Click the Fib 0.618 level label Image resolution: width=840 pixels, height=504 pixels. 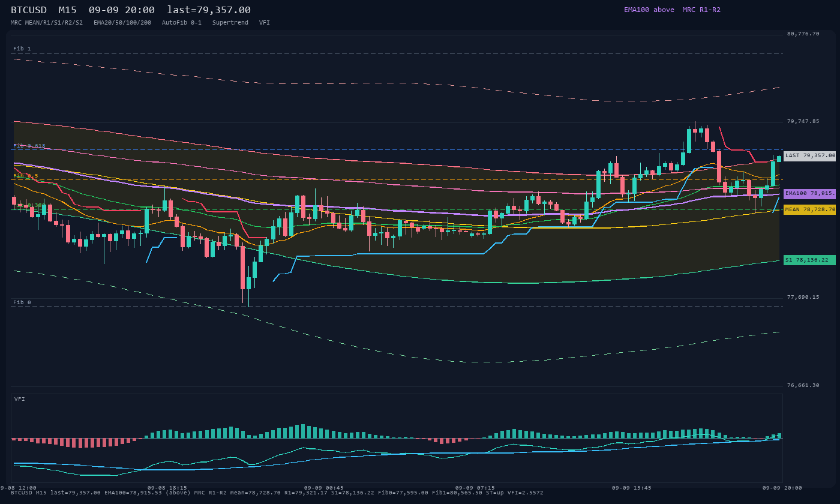tap(29, 146)
